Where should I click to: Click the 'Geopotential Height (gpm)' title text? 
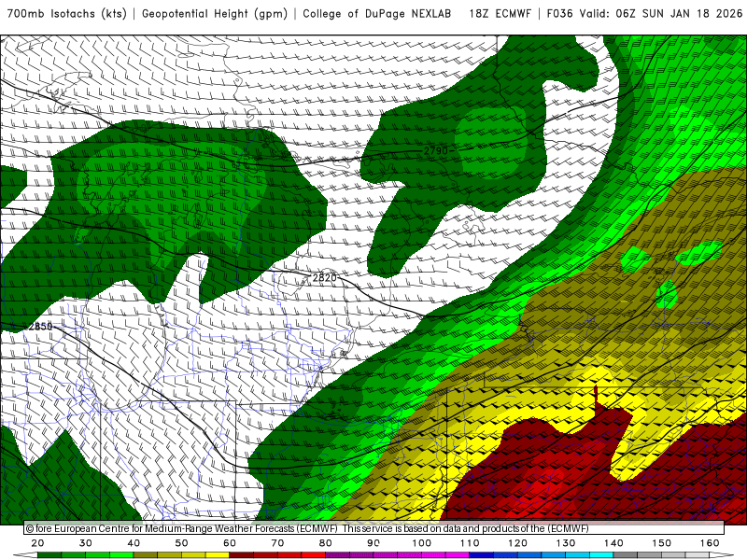tap(215, 14)
